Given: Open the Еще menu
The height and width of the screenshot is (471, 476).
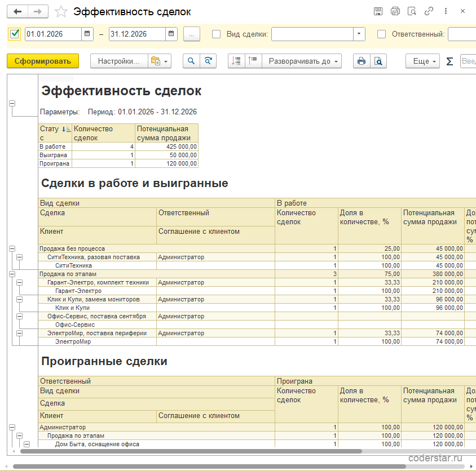Looking at the screenshot, I should pos(422,61).
